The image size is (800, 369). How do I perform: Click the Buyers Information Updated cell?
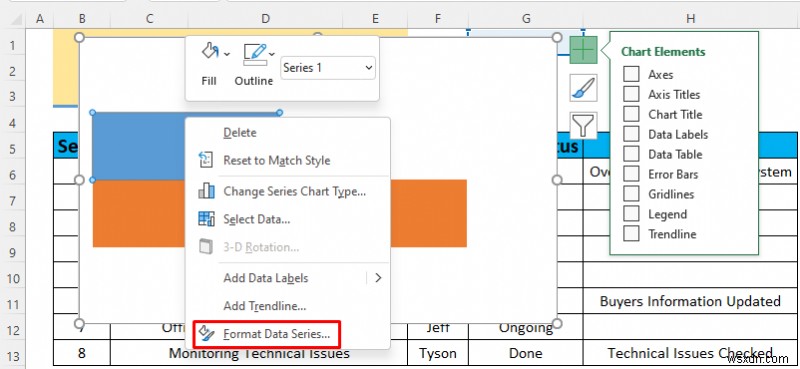[x=690, y=301]
